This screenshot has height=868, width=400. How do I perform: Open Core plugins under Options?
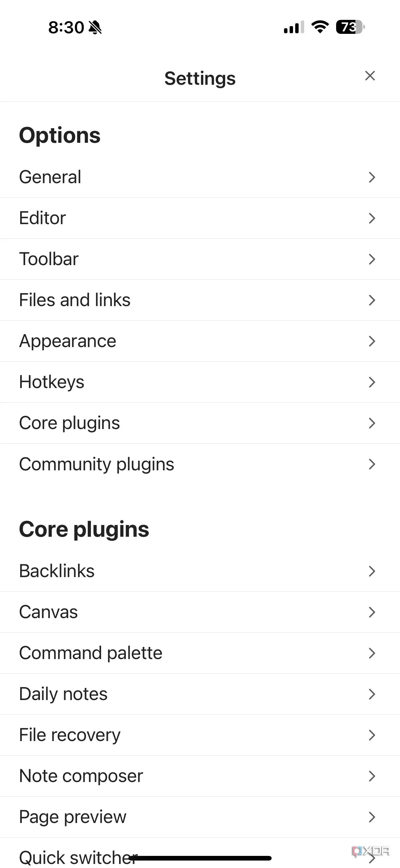[69, 423]
